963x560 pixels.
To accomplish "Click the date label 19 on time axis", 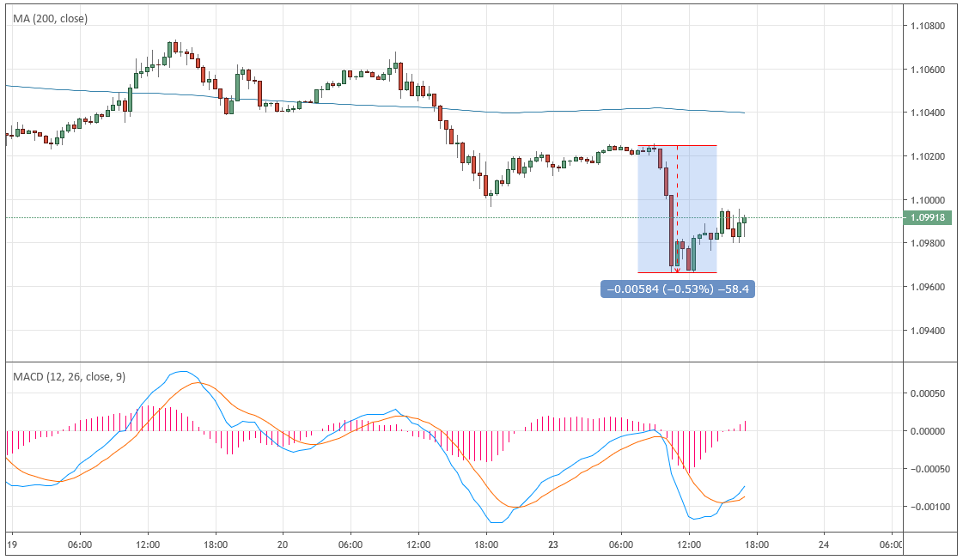I will point(12,545).
